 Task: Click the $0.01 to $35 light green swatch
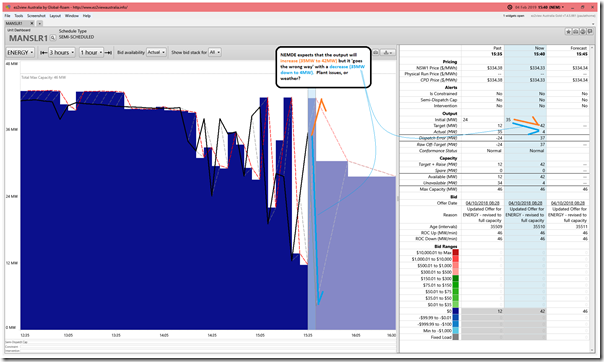coord(456,305)
